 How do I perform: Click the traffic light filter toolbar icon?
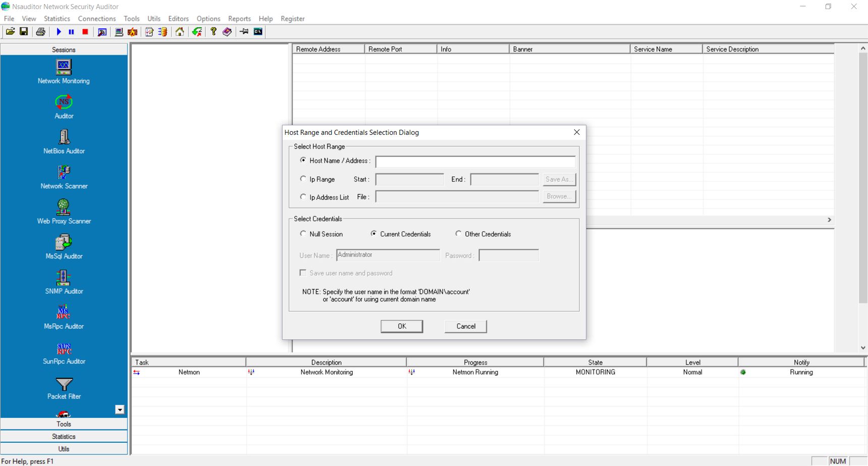162,32
